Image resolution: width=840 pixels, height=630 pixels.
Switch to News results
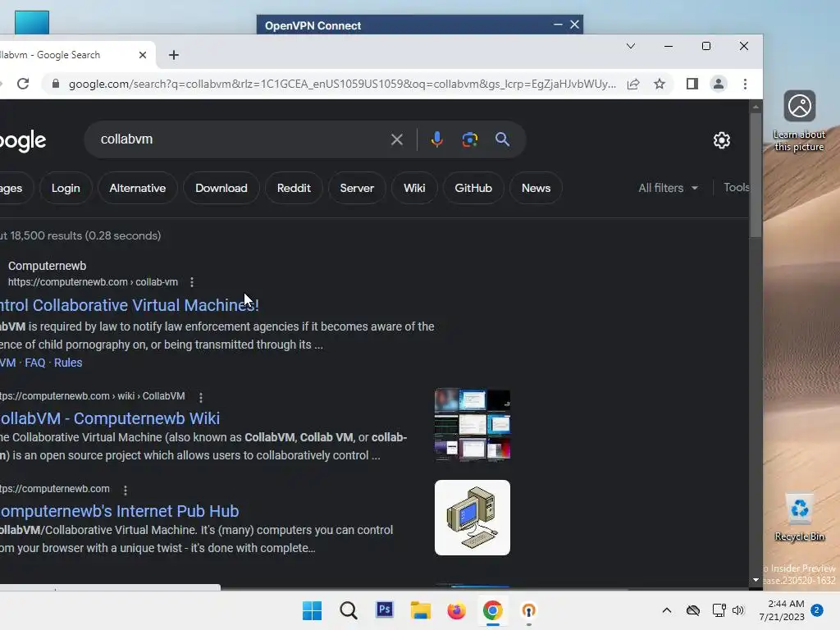[536, 188]
